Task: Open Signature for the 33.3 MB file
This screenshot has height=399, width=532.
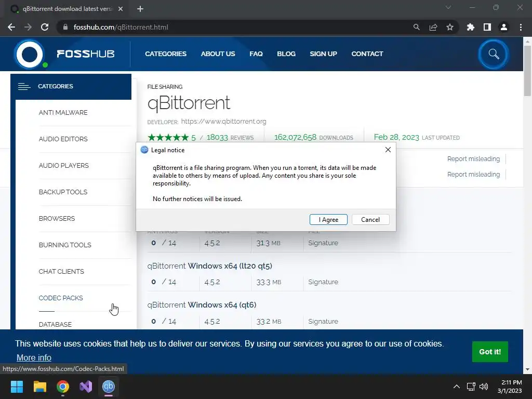Action: [x=323, y=282]
